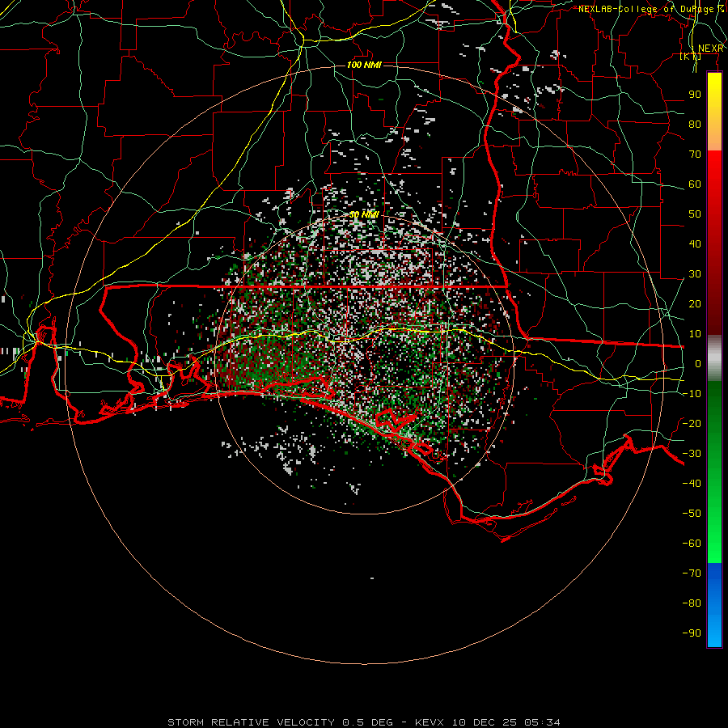Select the -20 value on velocity scale
728x728 pixels.
pyautogui.click(x=692, y=424)
